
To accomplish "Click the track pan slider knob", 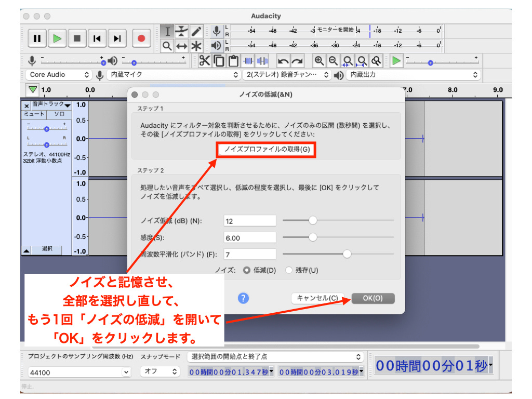I will [x=47, y=145].
